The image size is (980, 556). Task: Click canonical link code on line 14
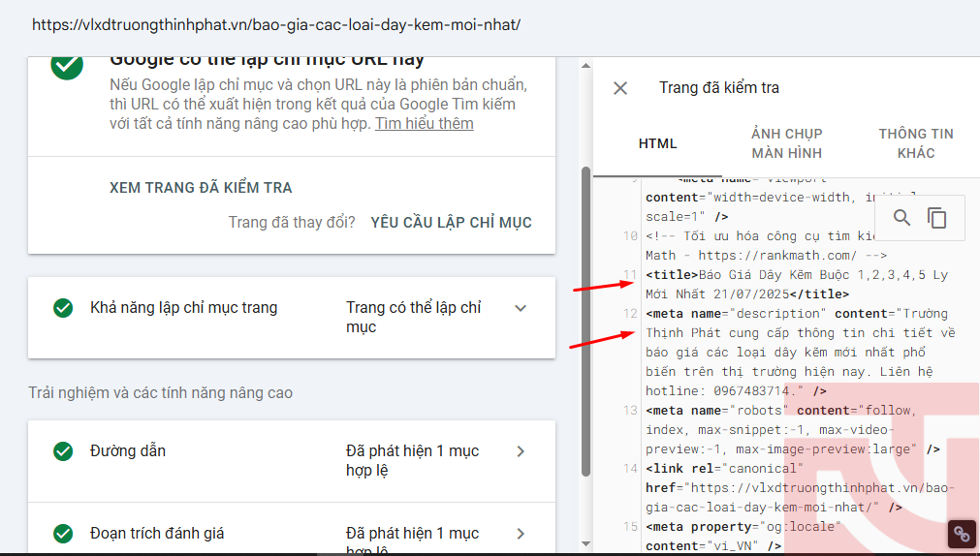point(801,488)
